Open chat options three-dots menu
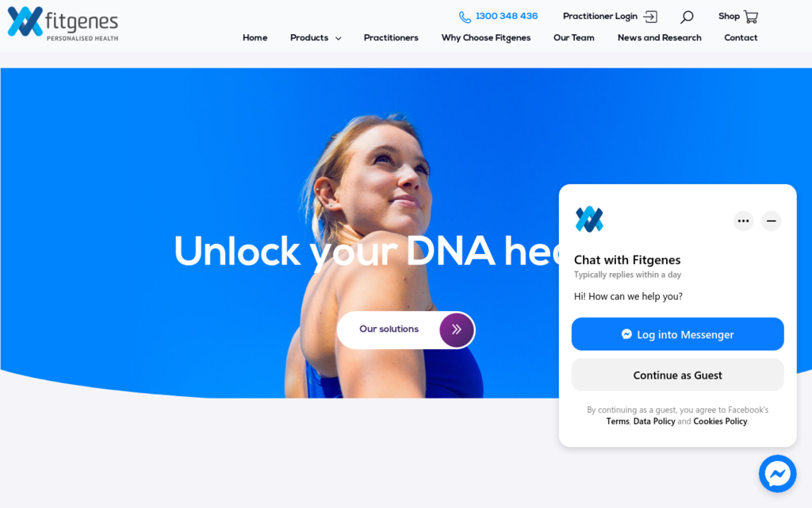 click(x=743, y=221)
